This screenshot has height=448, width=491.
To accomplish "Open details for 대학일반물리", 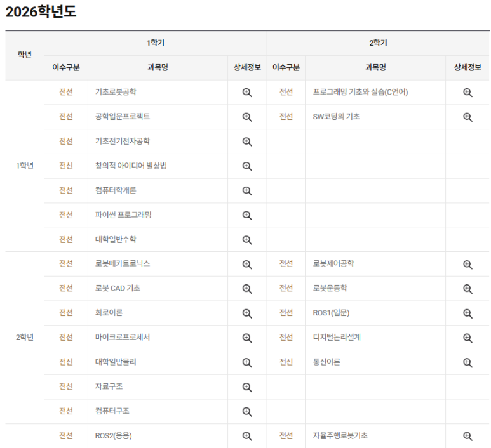I will click(x=247, y=362).
